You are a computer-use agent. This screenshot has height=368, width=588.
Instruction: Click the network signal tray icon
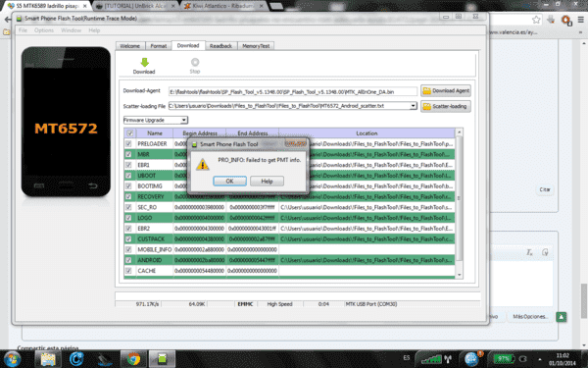click(x=431, y=359)
